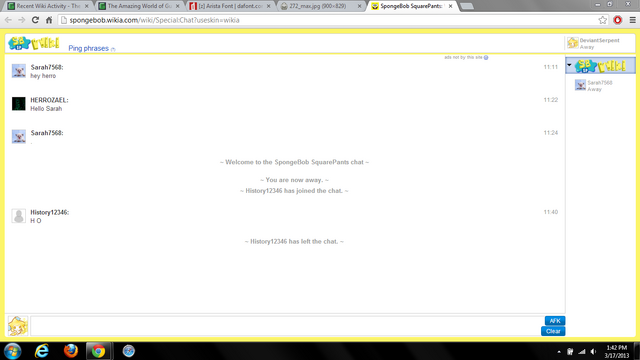This screenshot has width=640, height=360.
Task: Switch to the Recent Wiki Activity tab
Action: pos(48,6)
